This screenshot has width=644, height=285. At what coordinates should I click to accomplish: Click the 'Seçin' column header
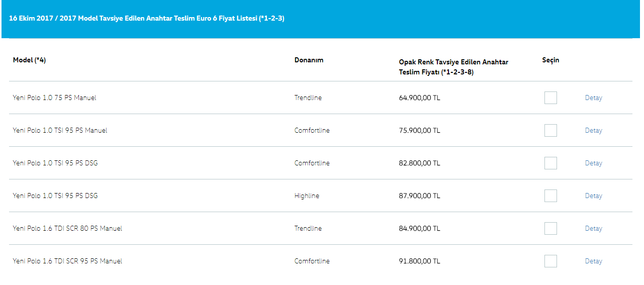(550, 60)
